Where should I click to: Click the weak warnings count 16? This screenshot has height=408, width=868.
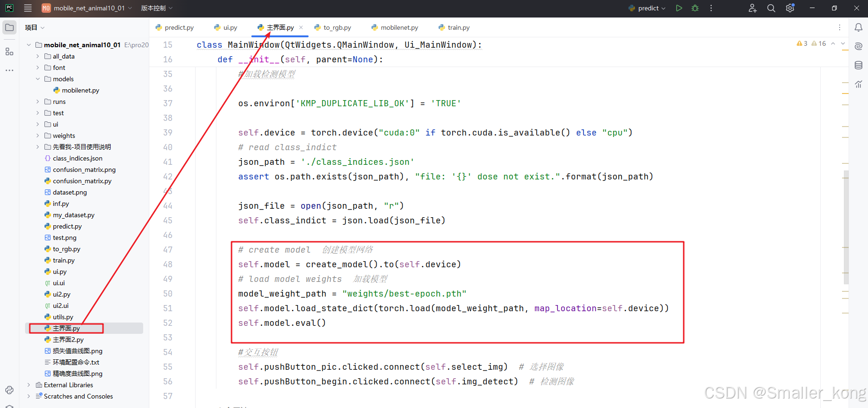point(818,43)
